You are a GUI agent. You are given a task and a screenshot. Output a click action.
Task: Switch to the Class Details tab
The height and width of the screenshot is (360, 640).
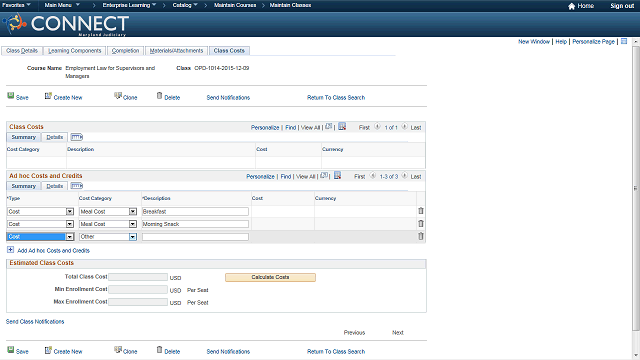coord(22,51)
